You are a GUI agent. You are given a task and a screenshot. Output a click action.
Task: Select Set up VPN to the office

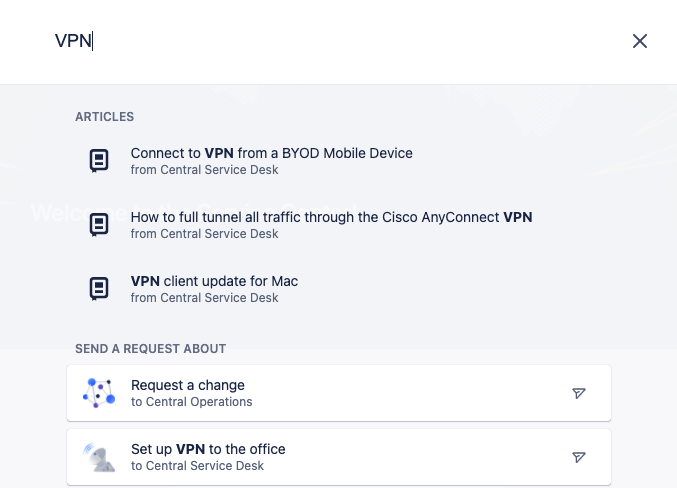208,449
